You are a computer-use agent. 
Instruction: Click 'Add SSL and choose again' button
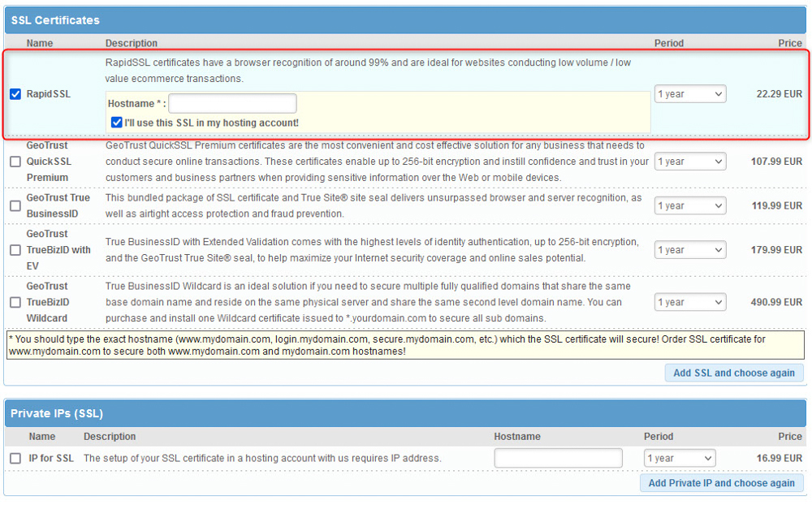pyautogui.click(x=734, y=373)
